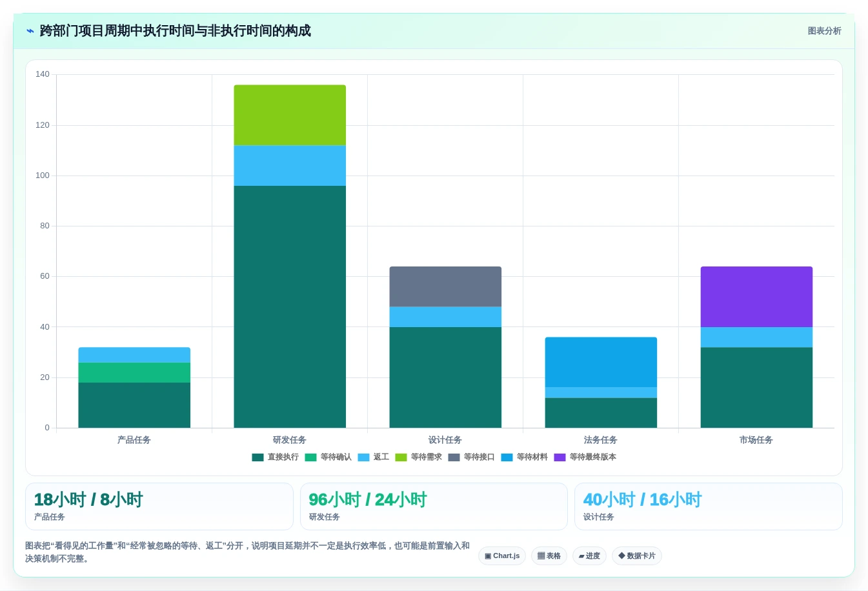Click the light blue 返工 segment of 产品任务 bar
The width and height of the screenshot is (868, 591).
click(134, 355)
